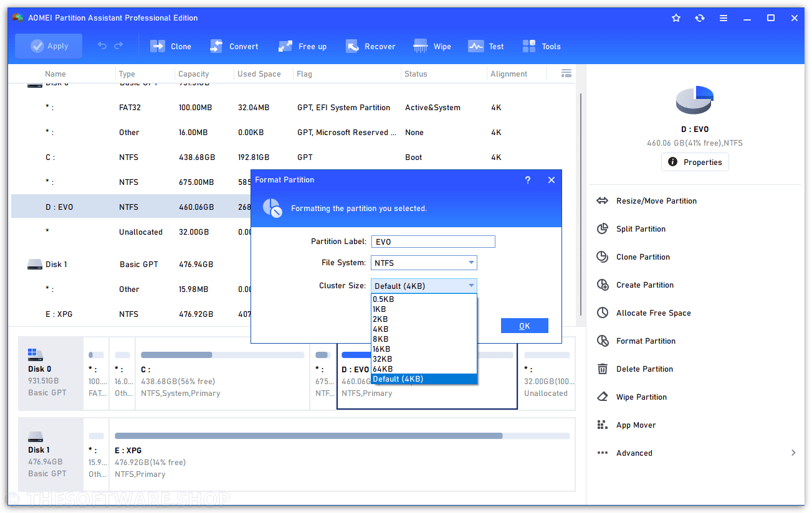Screen dimensions: 812x513
Task: Select the D : EVO partition row
Action: (x=131, y=207)
